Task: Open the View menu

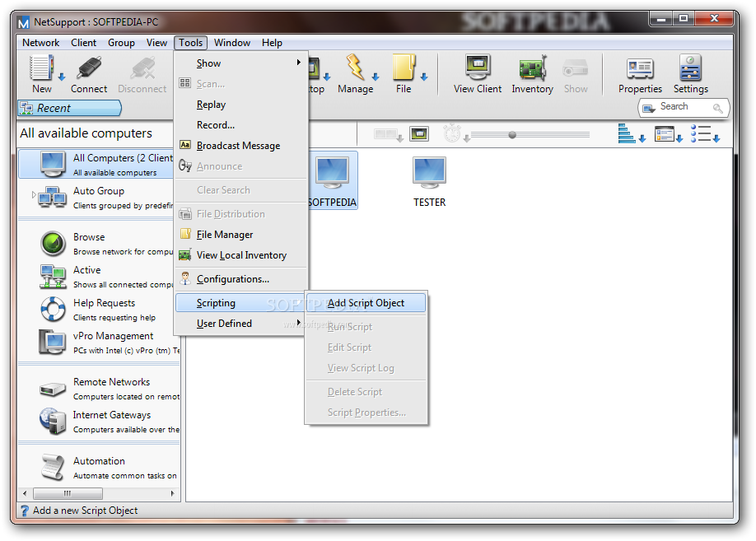Action: coord(156,43)
